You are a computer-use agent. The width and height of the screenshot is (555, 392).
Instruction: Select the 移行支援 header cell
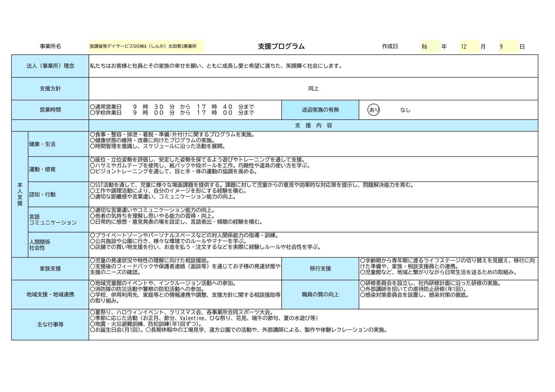click(320, 269)
